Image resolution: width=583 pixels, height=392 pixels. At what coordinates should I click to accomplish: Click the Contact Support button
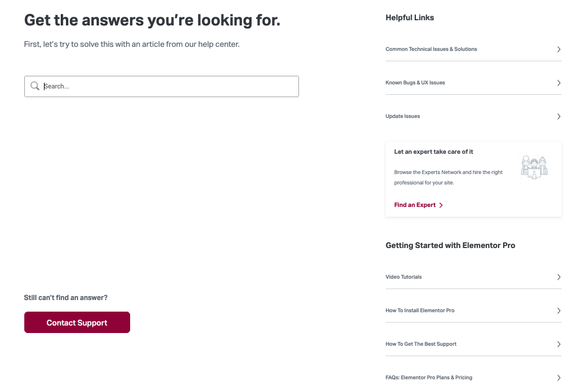pos(77,323)
